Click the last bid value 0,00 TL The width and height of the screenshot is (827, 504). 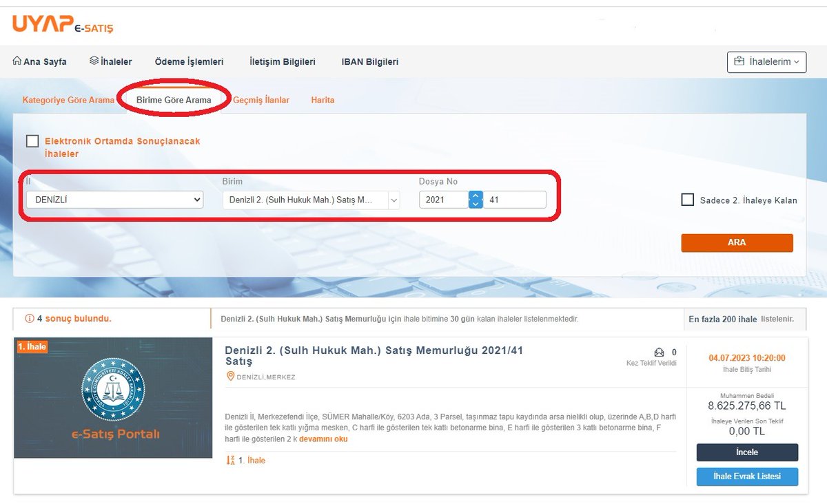tap(747, 432)
